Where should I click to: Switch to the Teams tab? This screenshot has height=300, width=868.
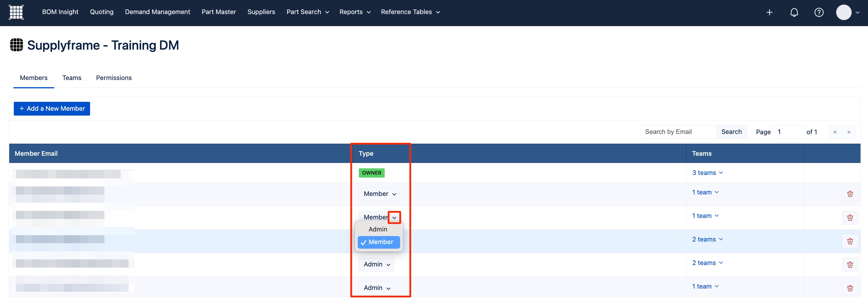72,78
